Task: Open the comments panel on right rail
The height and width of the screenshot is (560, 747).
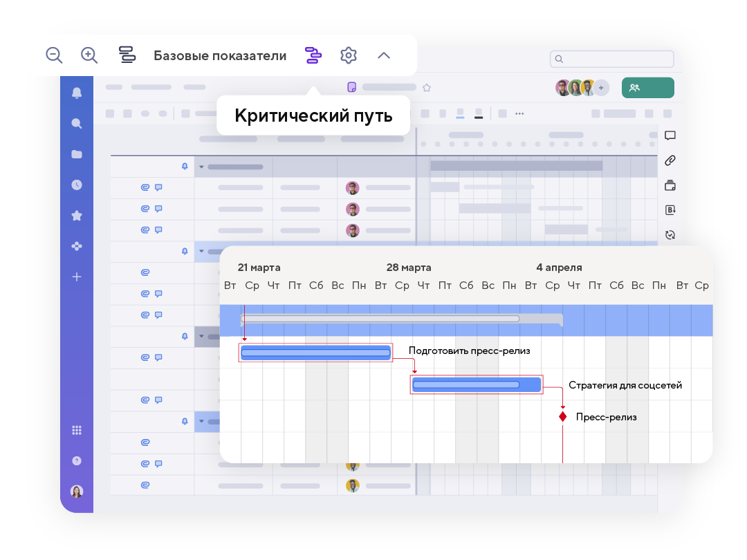Action: coord(670,136)
